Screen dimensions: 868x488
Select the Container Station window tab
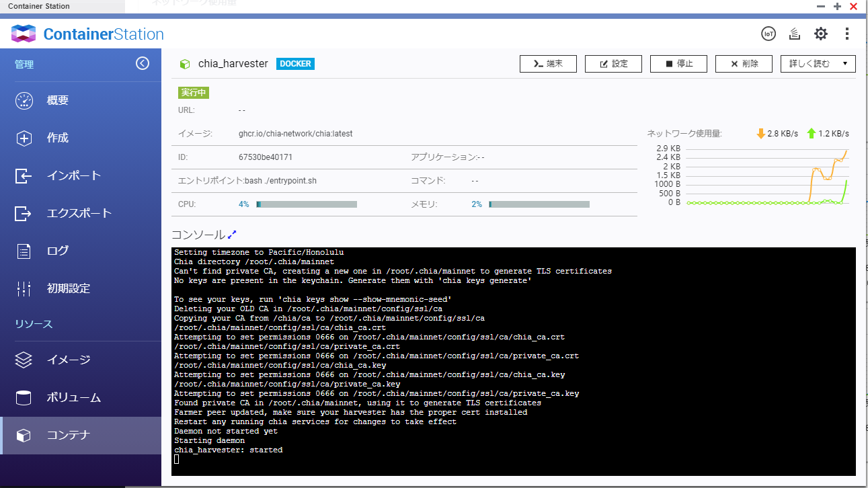[38, 5]
